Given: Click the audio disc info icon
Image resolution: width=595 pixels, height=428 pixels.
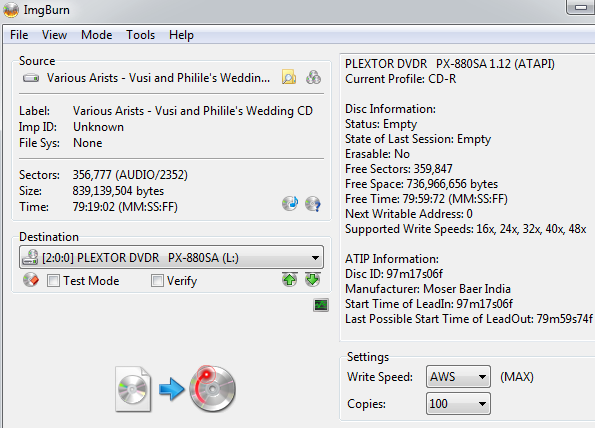Looking at the screenshot, I should pos(290,204).
